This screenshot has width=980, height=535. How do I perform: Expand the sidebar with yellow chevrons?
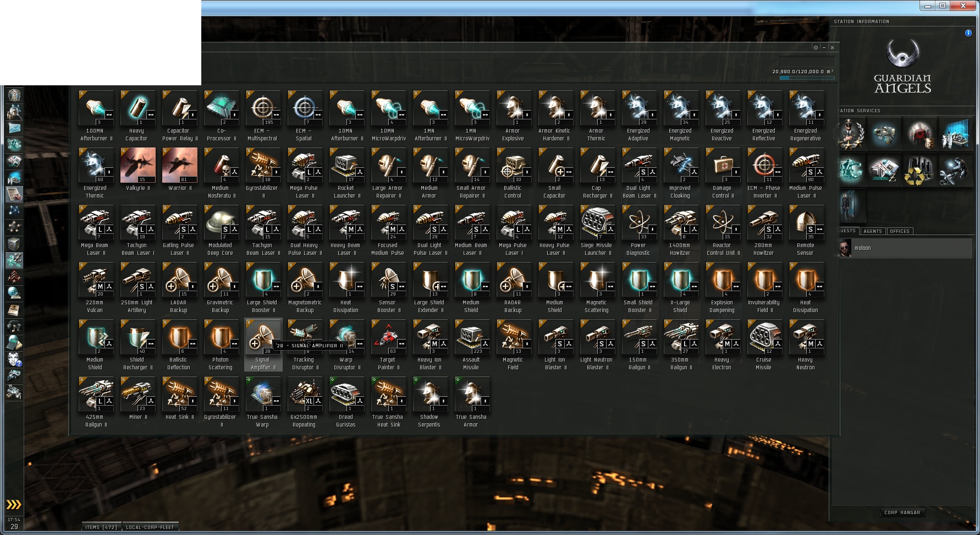point(14,505)
